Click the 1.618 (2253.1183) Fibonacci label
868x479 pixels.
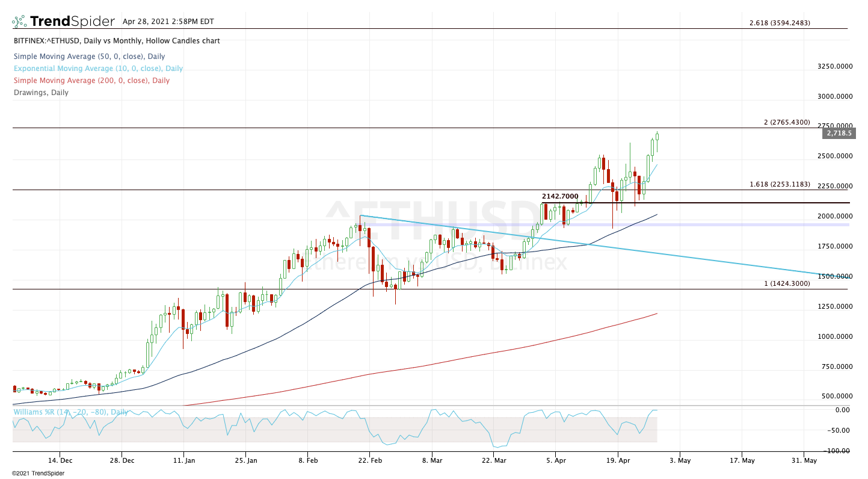780,184
